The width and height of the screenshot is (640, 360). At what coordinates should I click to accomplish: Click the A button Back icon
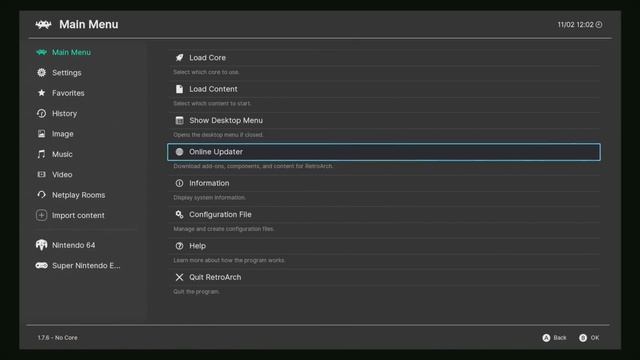[x=546, y=338]
